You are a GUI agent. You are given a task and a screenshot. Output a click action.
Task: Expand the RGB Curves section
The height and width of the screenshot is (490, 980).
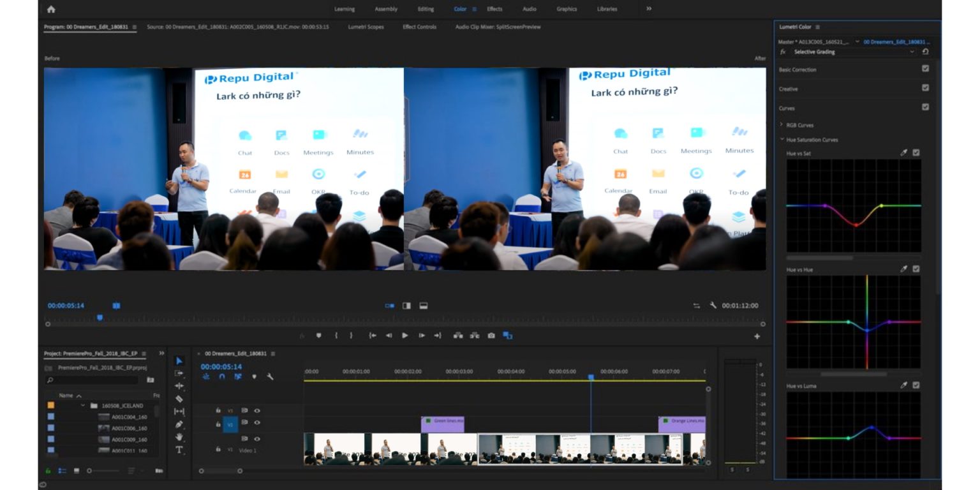coord(783,124)
